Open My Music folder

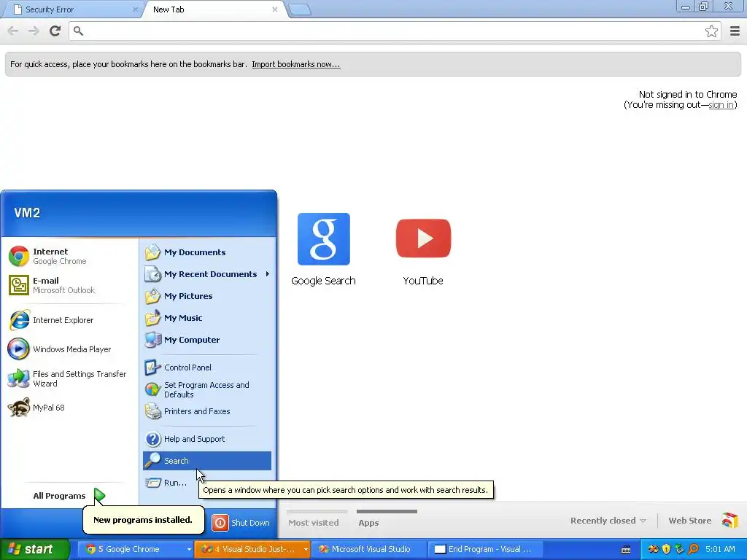tap(207, 318)
